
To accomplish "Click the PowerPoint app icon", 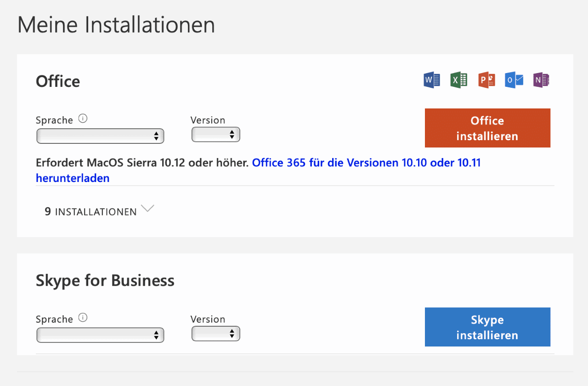I will coord(486,80).
